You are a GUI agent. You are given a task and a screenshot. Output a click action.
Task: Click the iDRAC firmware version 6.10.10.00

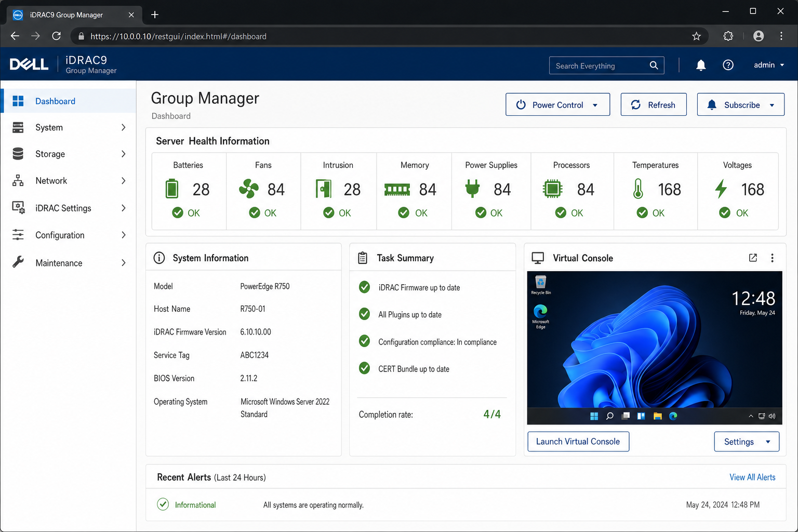tap(256, 332)
